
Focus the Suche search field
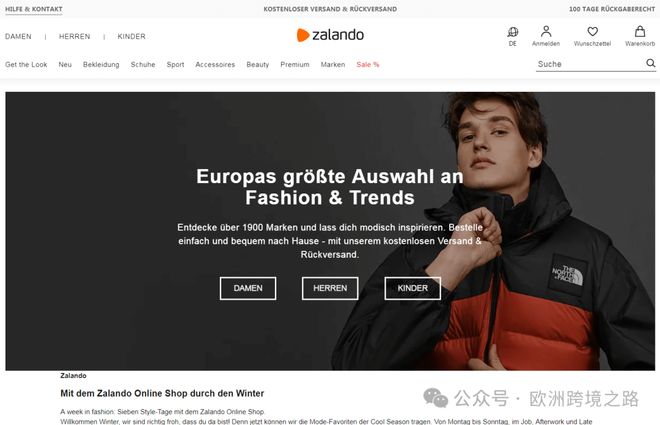[591, 64]
